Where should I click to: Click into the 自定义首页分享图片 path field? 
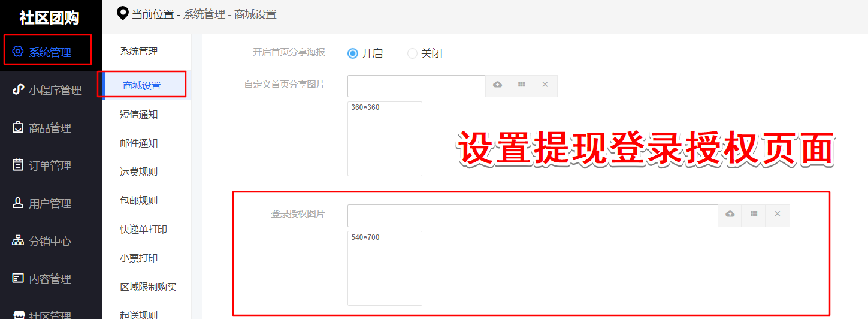click(416, 86)
